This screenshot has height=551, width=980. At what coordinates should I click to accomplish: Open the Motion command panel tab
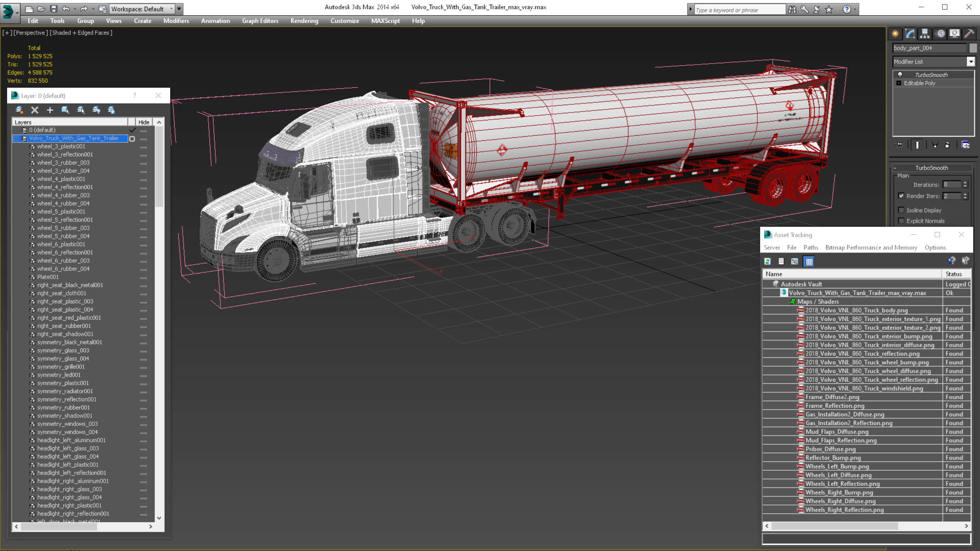tap(940, 34)
